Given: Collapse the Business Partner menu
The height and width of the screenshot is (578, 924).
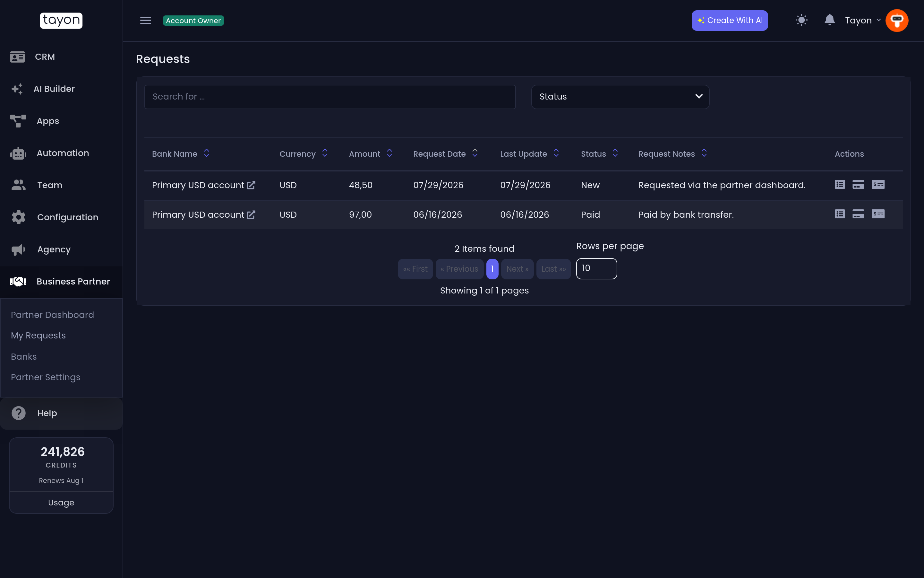Looking at the screenshot, I should [x=61, y=282].
